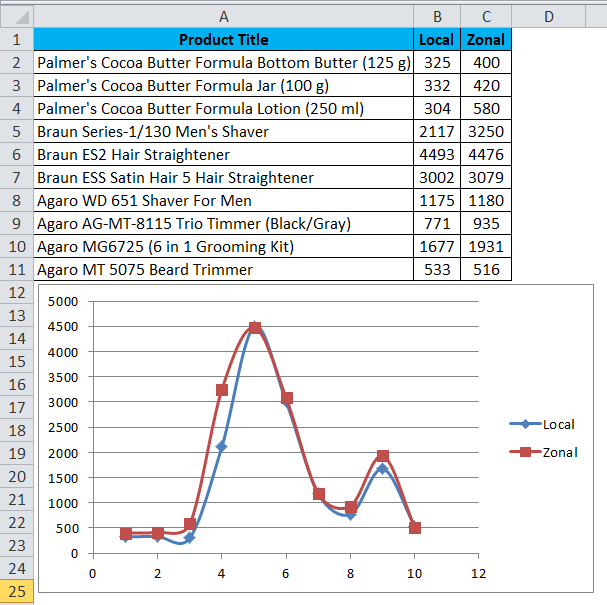Click the red Zonal peak marker near 4500
The height and width of the screenshot is (605, 607).
click(255, 328)
